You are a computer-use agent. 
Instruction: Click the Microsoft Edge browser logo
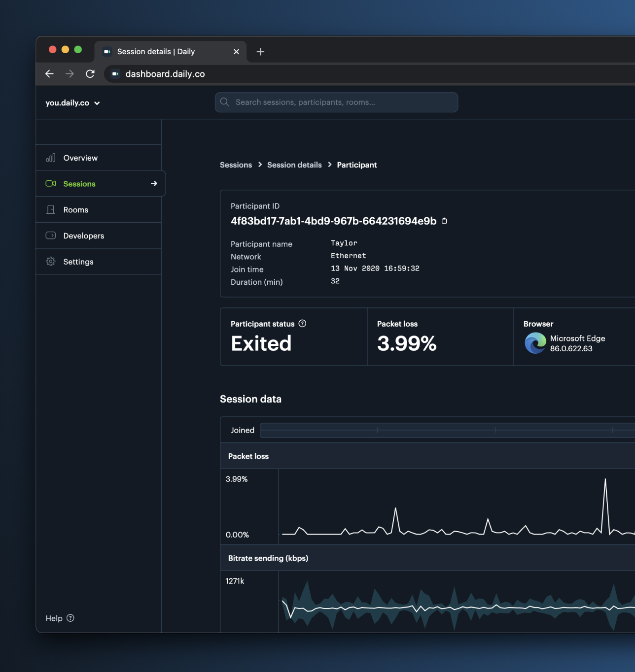coord(535,343)
